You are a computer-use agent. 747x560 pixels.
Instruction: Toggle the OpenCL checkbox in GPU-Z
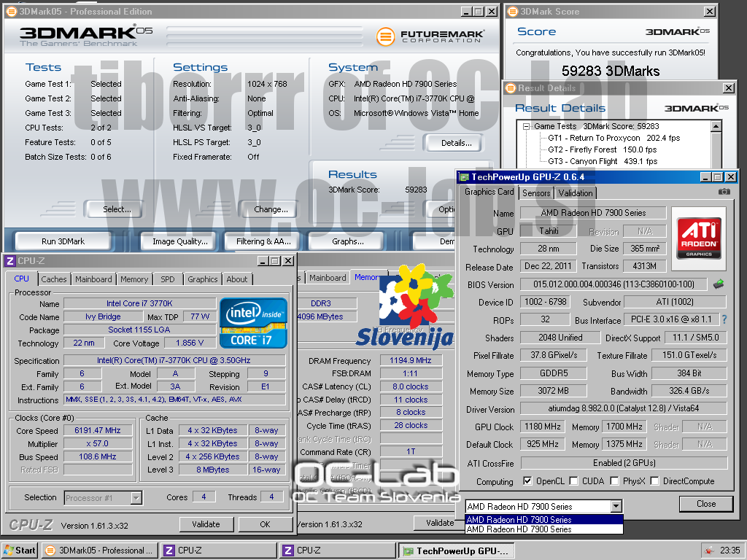coord(527,481)
